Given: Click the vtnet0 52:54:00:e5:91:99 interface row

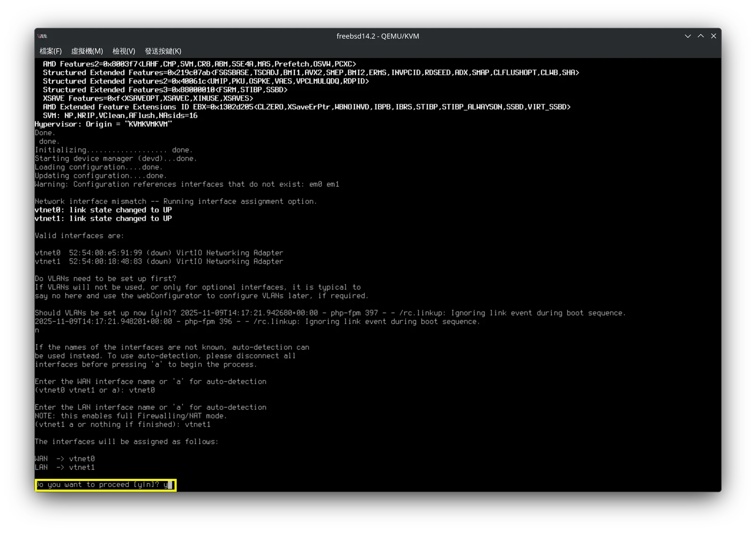Looking at the screenshot, I should (x=159, y=253).
